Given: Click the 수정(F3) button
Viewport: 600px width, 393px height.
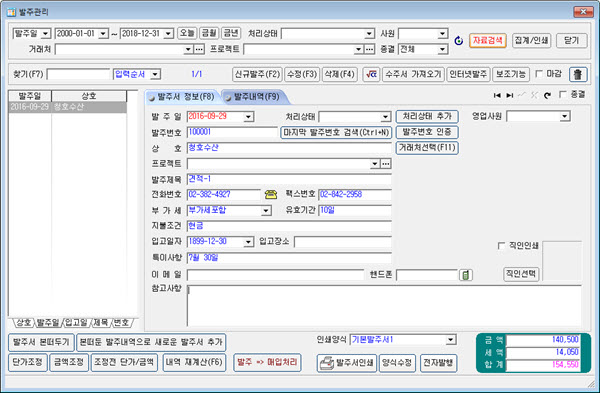Looking at the screenshot, I should click(x=302, y=74).
